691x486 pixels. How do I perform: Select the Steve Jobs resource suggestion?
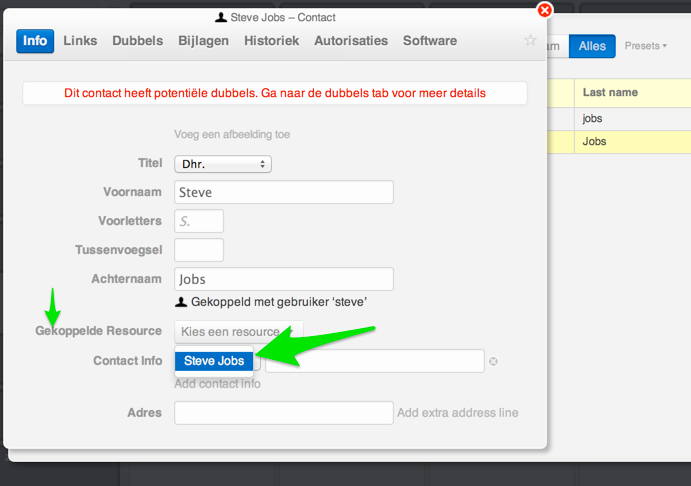coord(214,361)
